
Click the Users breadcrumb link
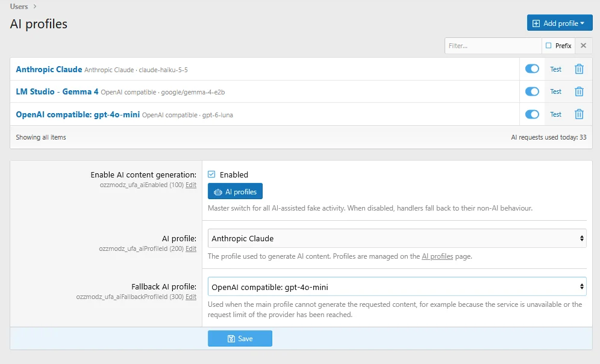pos(19,7)
